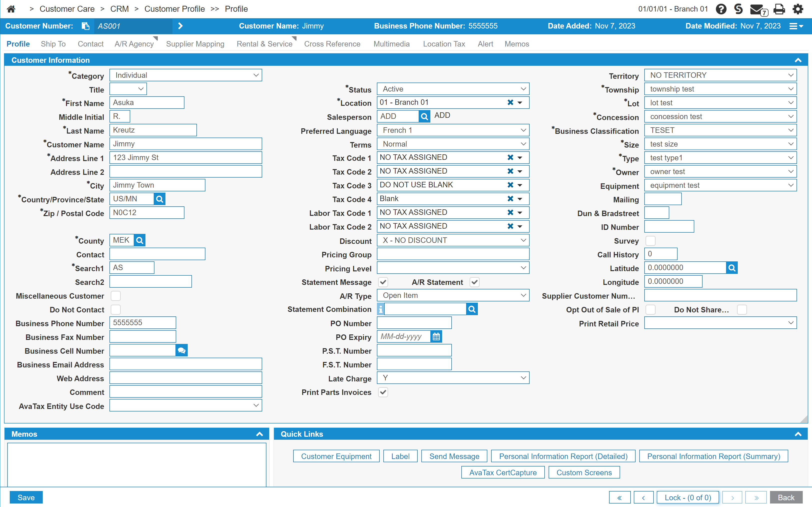The width and height of the screenshot is (812, 507).
Task: Open the Category dropdown
Action: pyautogui.click(x=186, y=75)
